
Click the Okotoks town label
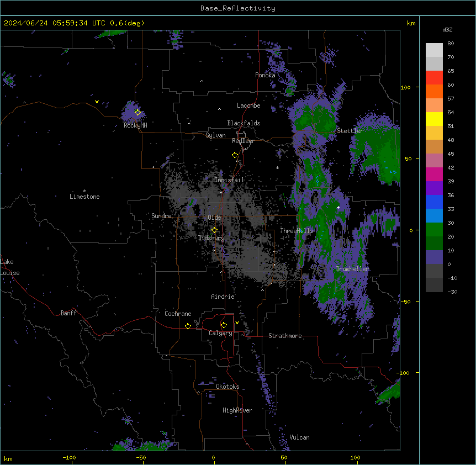(x=228, y=387)
